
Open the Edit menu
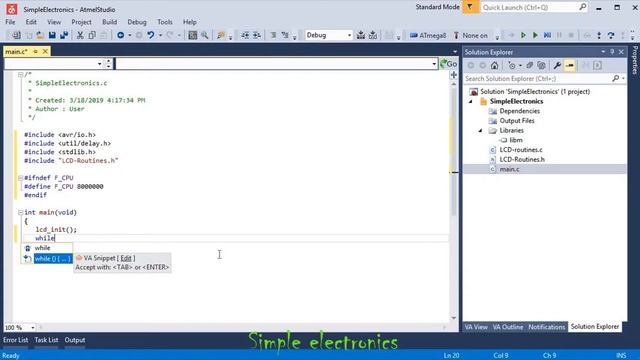pyautogui.click(x=31, y=22)
